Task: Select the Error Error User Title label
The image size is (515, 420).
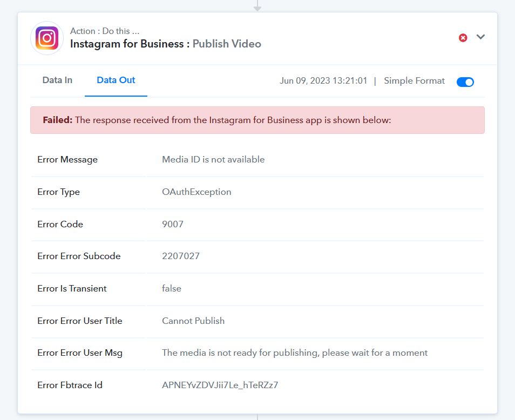Action: click(x=80, y=321)
